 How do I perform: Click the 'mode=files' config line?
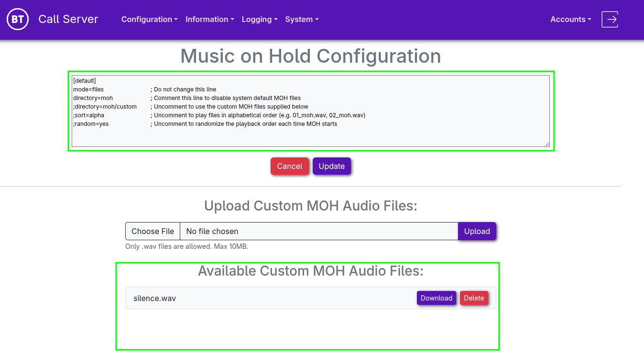tap(88, 89)
